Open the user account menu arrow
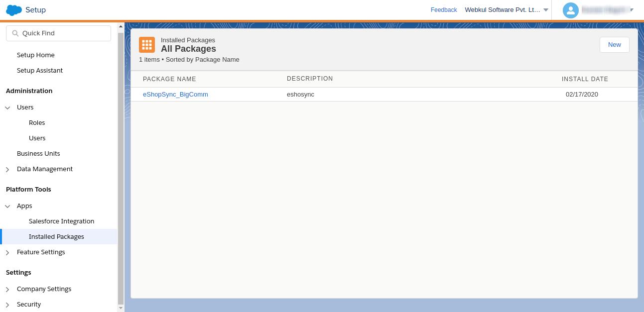This screenshot has height=312, width=644. coord(632,10)
